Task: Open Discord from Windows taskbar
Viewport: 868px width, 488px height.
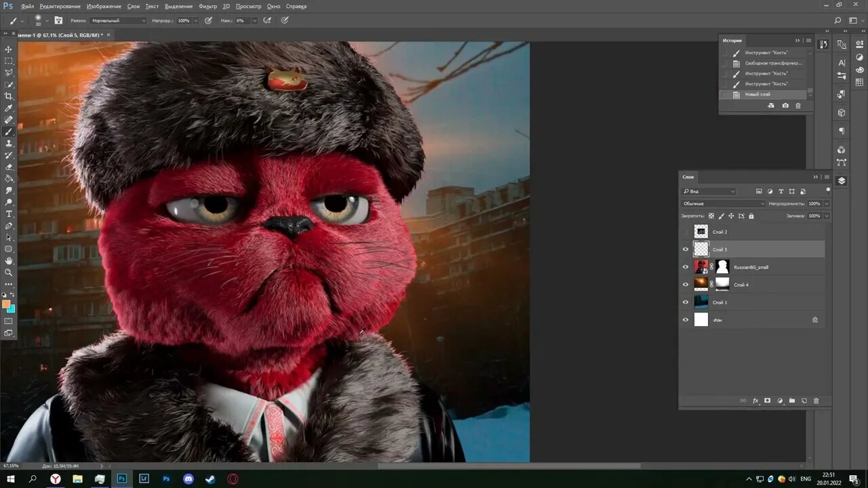Action: click(x=189, y=479)
